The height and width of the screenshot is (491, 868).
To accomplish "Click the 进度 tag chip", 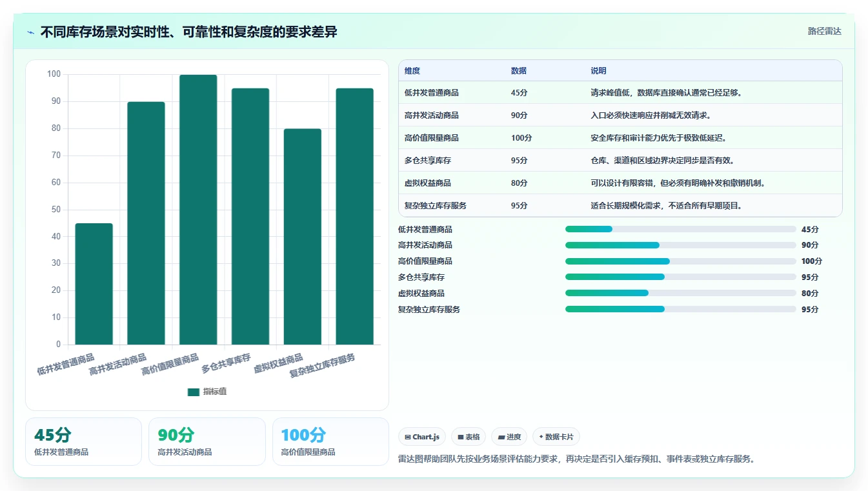I will coord(509,437).
